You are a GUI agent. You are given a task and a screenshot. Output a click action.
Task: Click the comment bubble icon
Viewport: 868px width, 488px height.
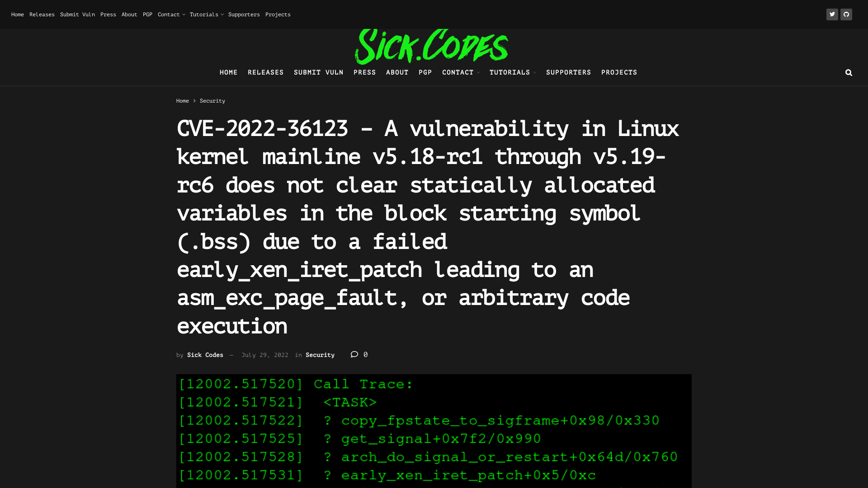pos(354,354)
